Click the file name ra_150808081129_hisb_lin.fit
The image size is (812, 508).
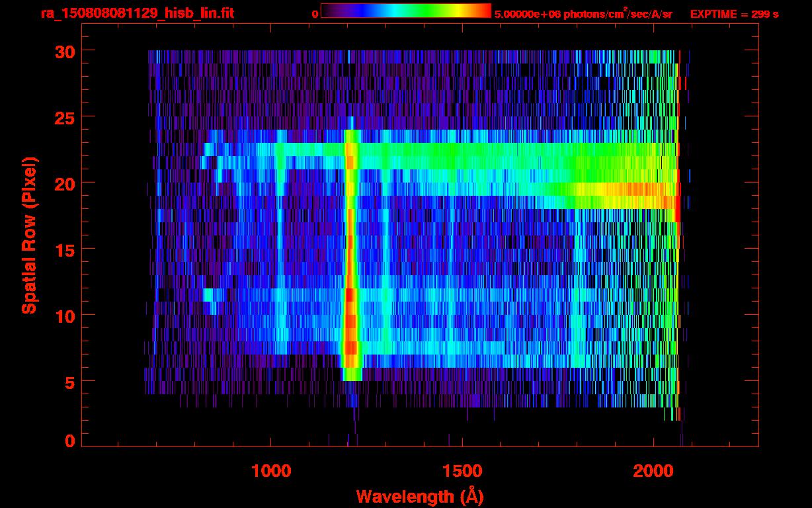tap(137, 13)
